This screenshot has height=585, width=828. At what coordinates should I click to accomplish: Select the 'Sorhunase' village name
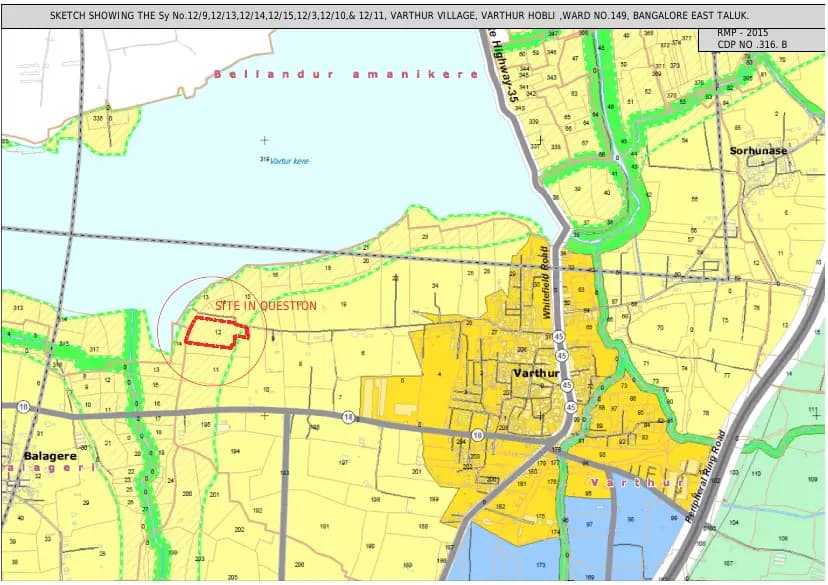click(758, 150)
